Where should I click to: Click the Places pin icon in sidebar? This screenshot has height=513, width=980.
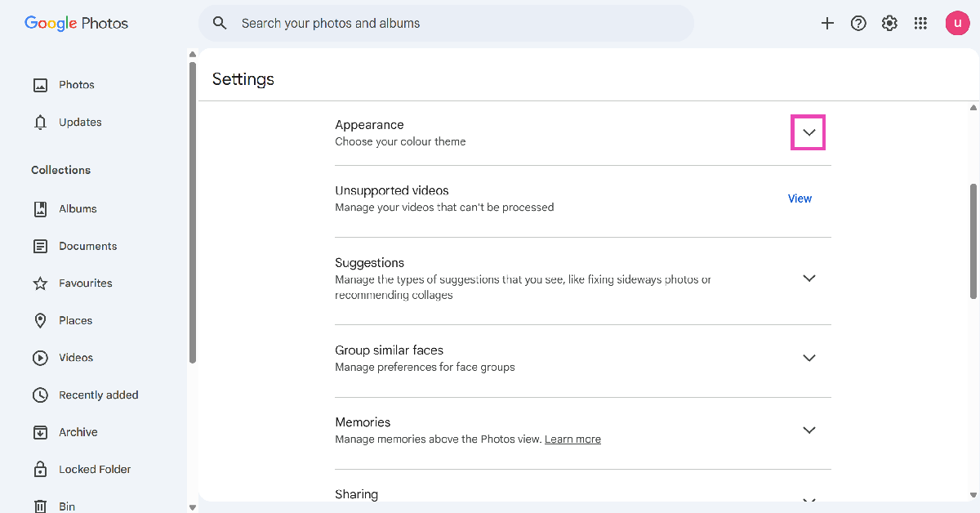click(x=40, y=320)
